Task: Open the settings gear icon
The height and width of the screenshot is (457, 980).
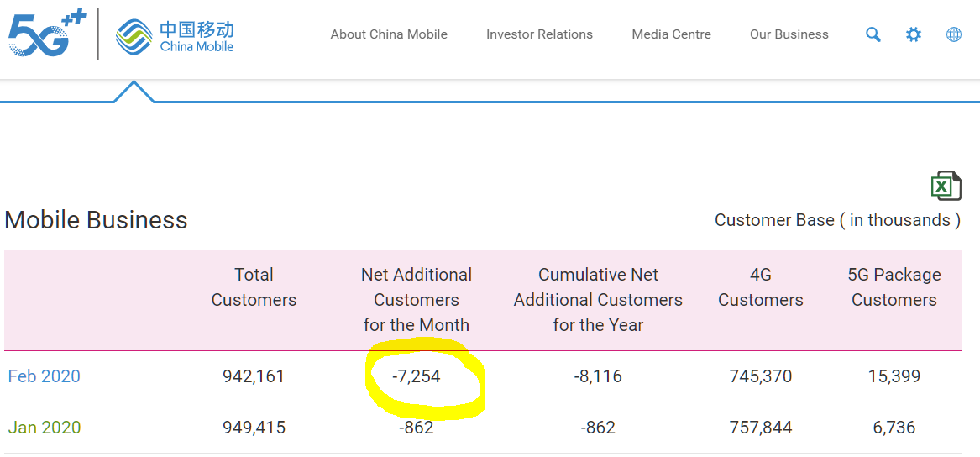Action: pos(914,34)
